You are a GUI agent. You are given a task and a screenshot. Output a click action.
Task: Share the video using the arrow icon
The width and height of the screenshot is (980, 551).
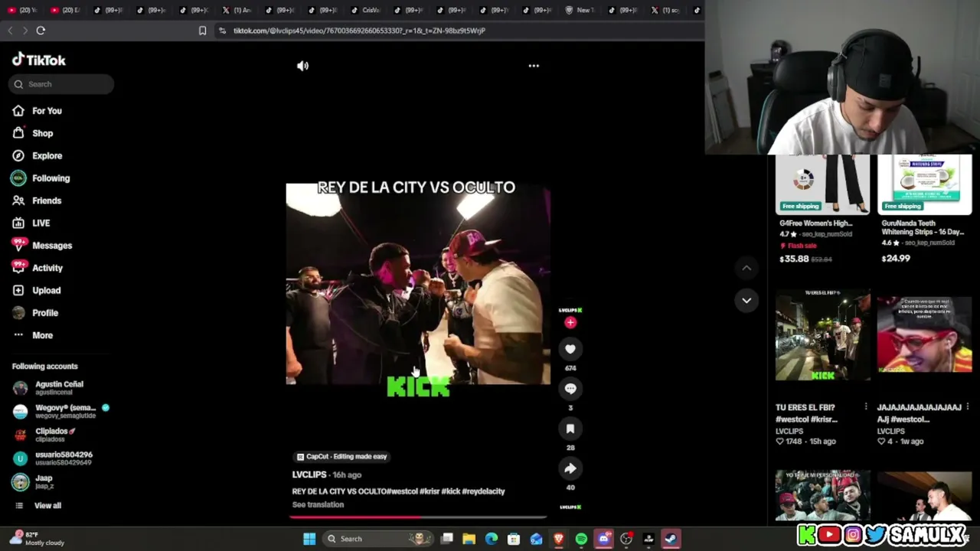(570, 468)
